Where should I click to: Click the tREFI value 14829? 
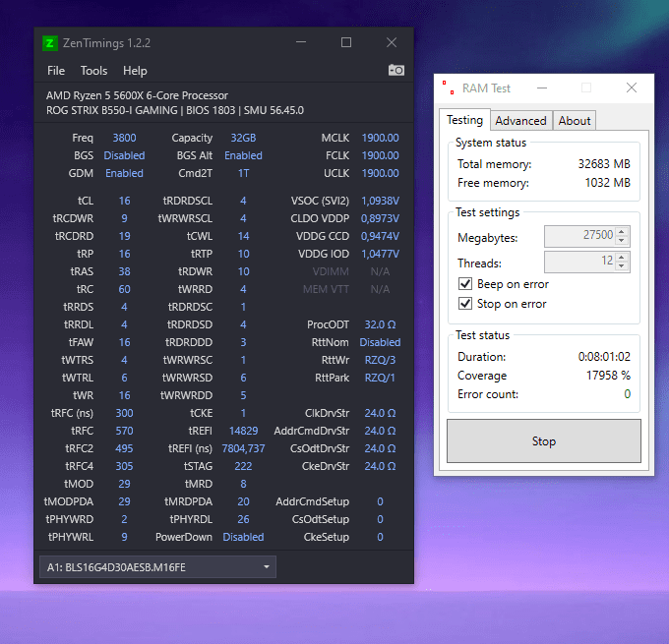click(x=243, y=431)
